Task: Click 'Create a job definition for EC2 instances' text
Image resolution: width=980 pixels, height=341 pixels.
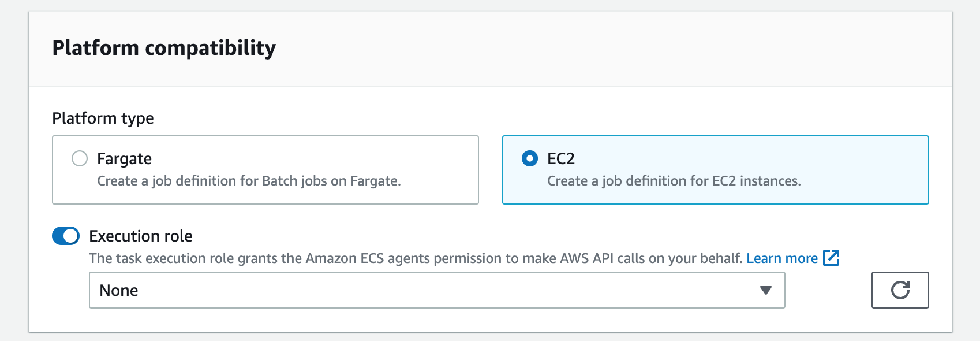Action: (674, 181)
